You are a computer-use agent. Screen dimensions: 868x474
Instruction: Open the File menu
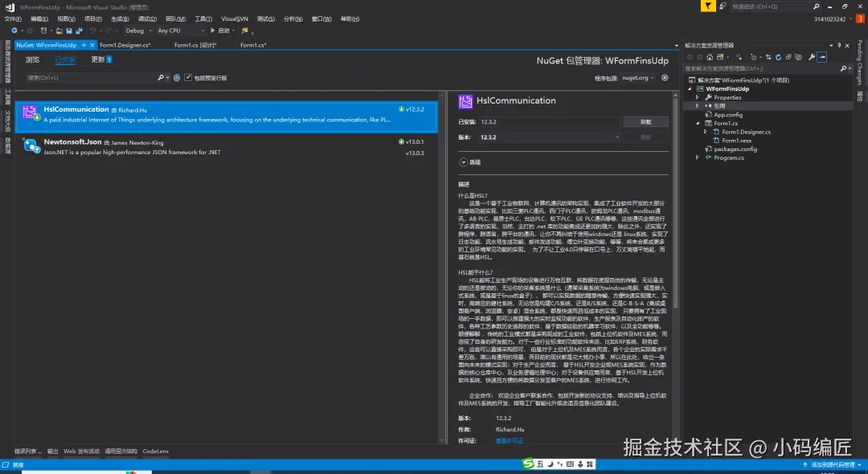13,18
